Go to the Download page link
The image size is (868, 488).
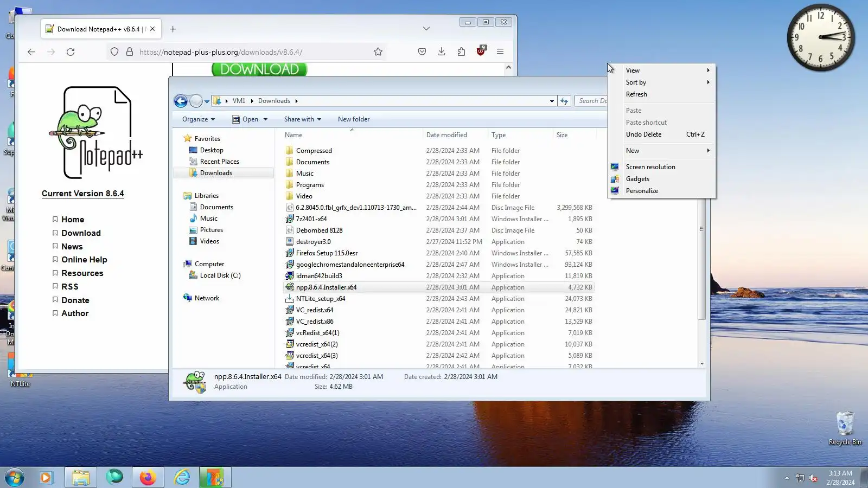click(x=81, y=233)
